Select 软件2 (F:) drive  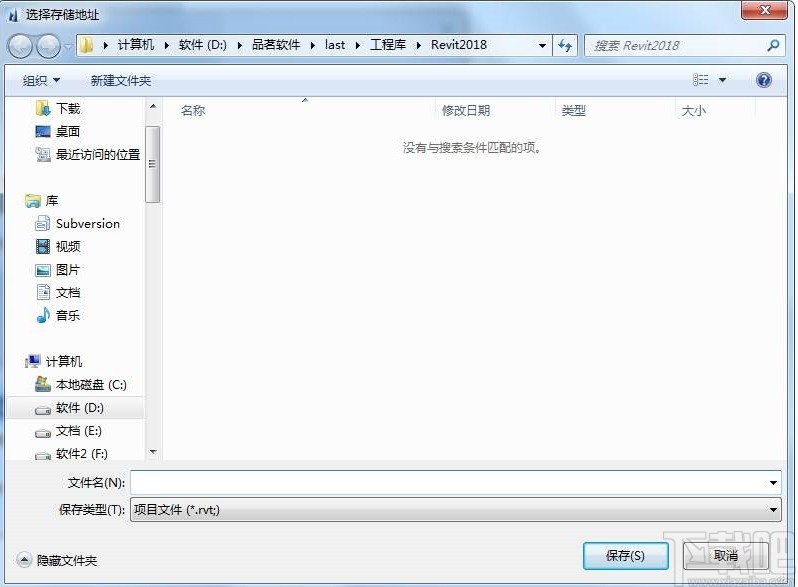pos(72,454)
